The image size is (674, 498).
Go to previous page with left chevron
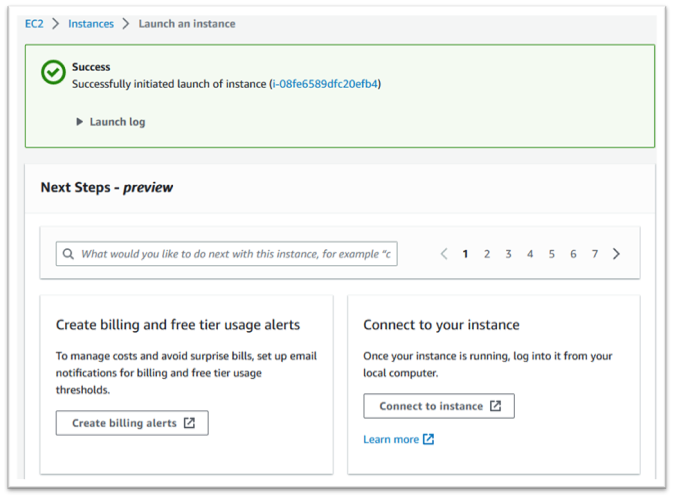[444, 254]
